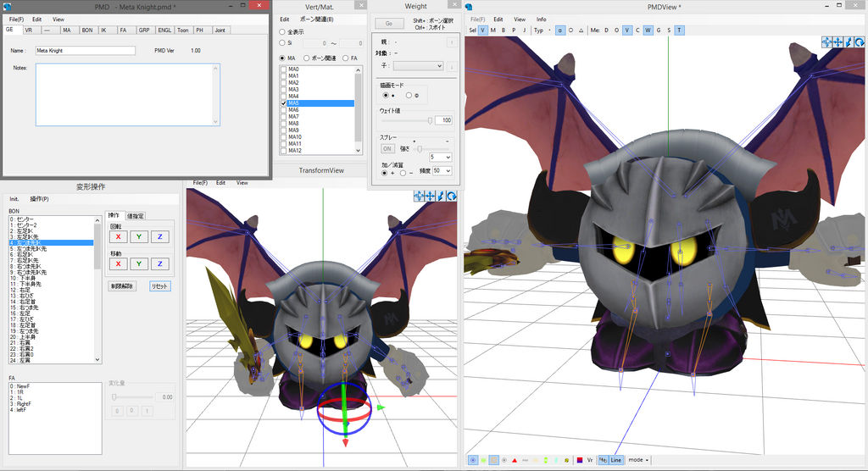868x471 pixels.
Task: Click up arrow of BON list scrollbar
Action: (x=97, y=219)
